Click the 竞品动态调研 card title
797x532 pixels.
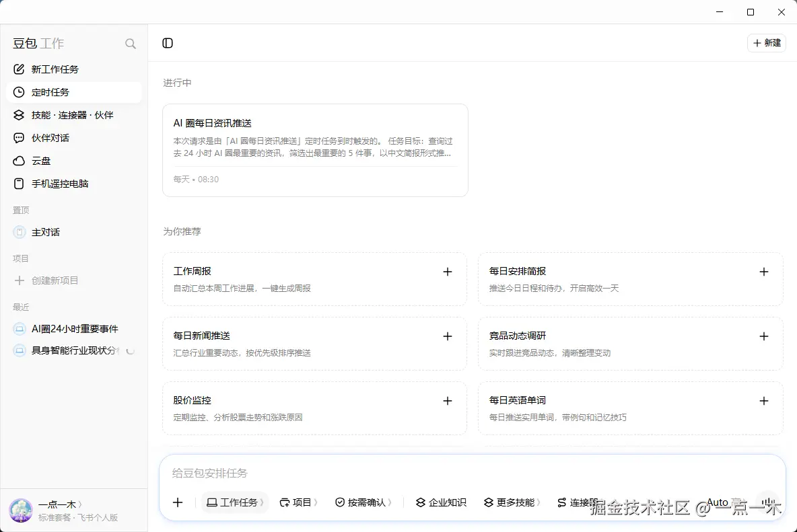coord(518,336)
